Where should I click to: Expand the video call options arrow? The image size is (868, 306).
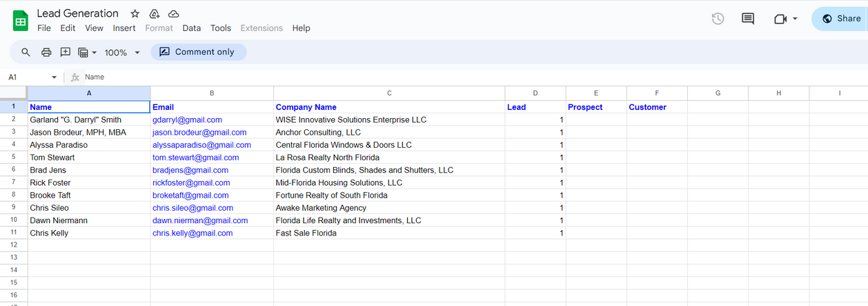pyautogui.click(x=795, y=19)
